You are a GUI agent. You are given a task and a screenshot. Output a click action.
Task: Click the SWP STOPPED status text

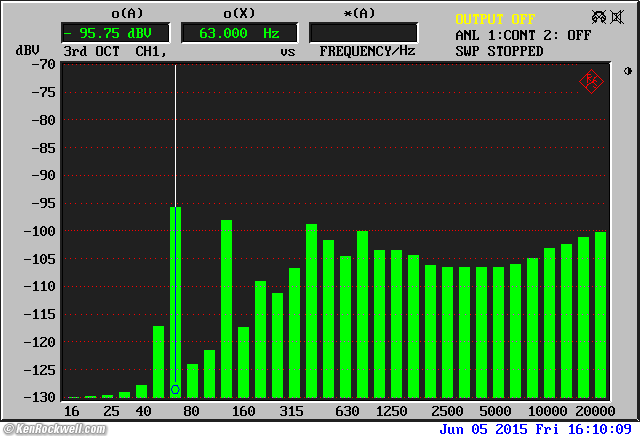click(x=499, y=51)
